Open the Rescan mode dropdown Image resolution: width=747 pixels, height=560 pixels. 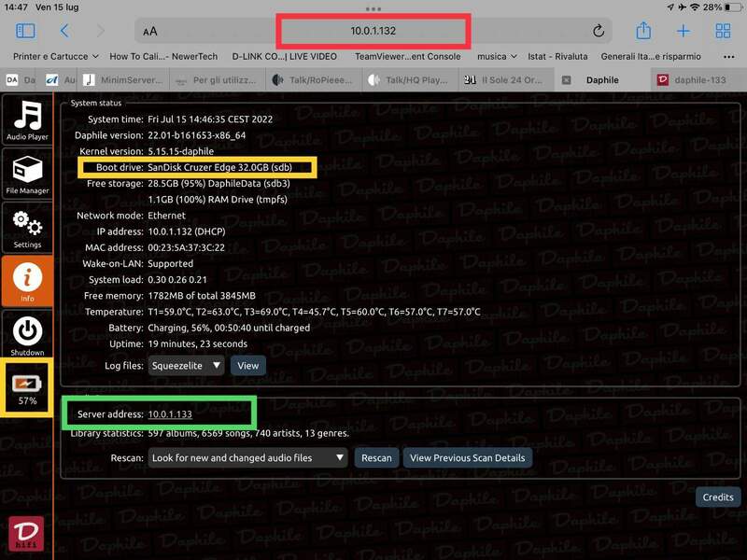[x=248, y=457]
